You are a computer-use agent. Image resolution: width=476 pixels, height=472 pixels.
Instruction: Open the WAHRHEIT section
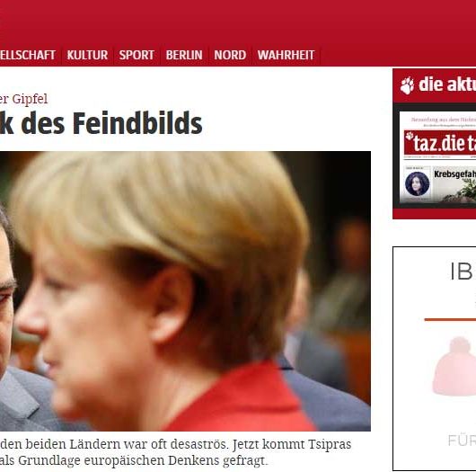(286, 56)
